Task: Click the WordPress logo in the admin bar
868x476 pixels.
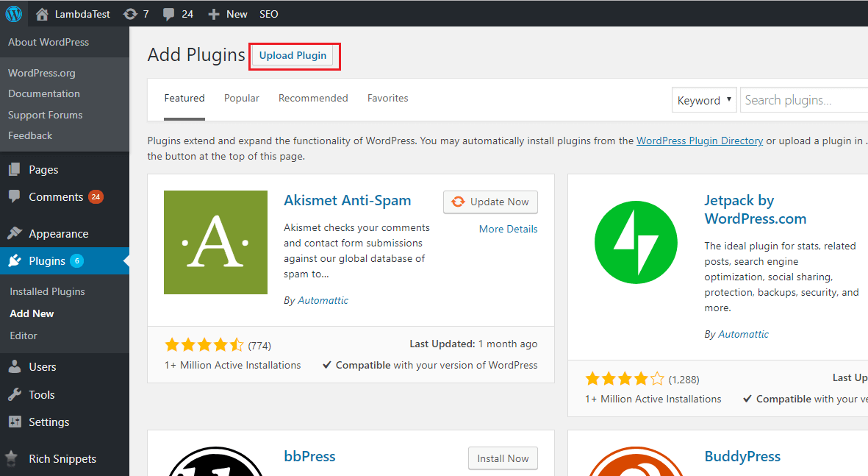Action: point(13,13)
